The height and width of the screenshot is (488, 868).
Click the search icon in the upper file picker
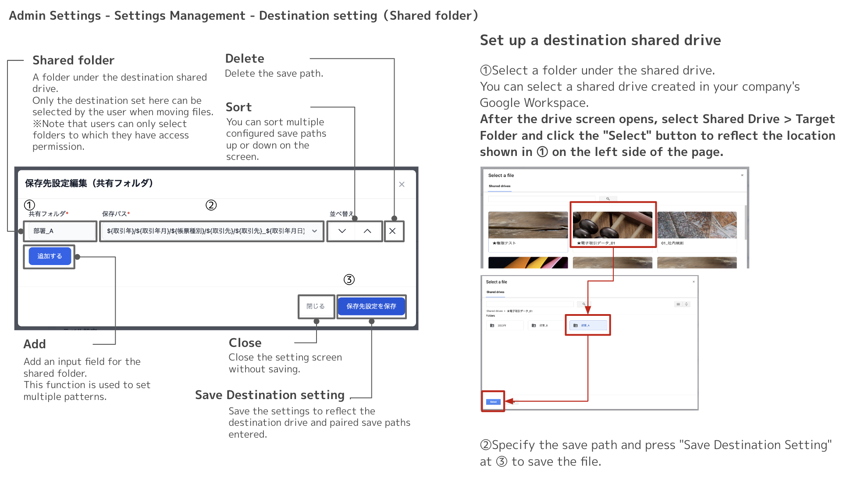608,199
